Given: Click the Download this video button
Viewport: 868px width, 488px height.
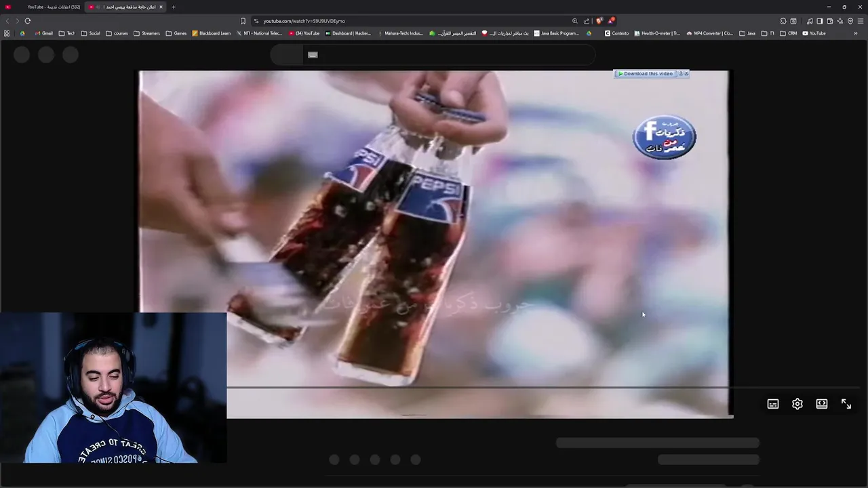Looking at the screenshot, I should click(x=645, y=74).
